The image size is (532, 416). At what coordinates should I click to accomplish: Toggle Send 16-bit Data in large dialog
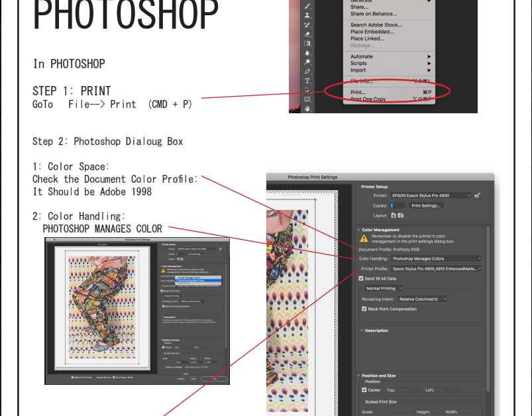coord(361,278)
